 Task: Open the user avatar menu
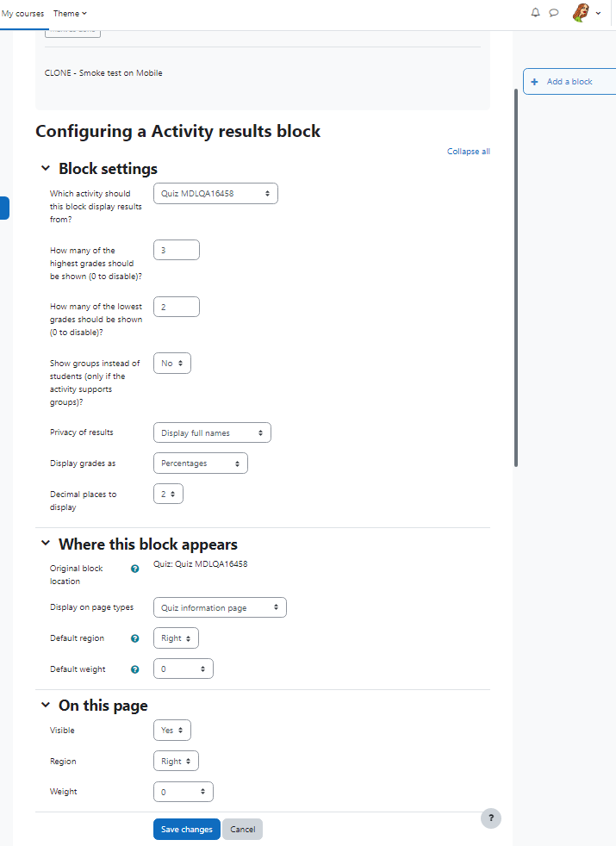click(x=587, y=13)
